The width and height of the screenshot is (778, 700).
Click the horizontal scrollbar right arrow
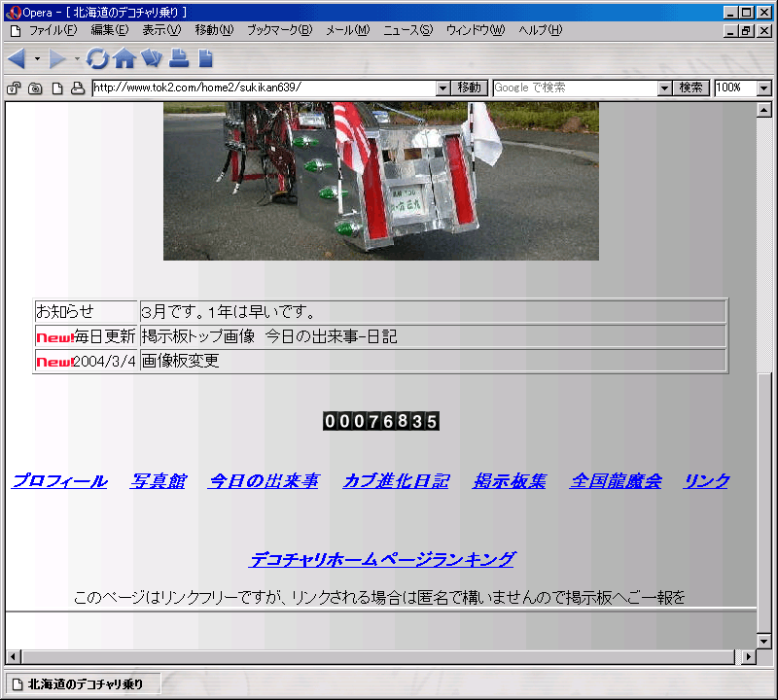[749, 657]
